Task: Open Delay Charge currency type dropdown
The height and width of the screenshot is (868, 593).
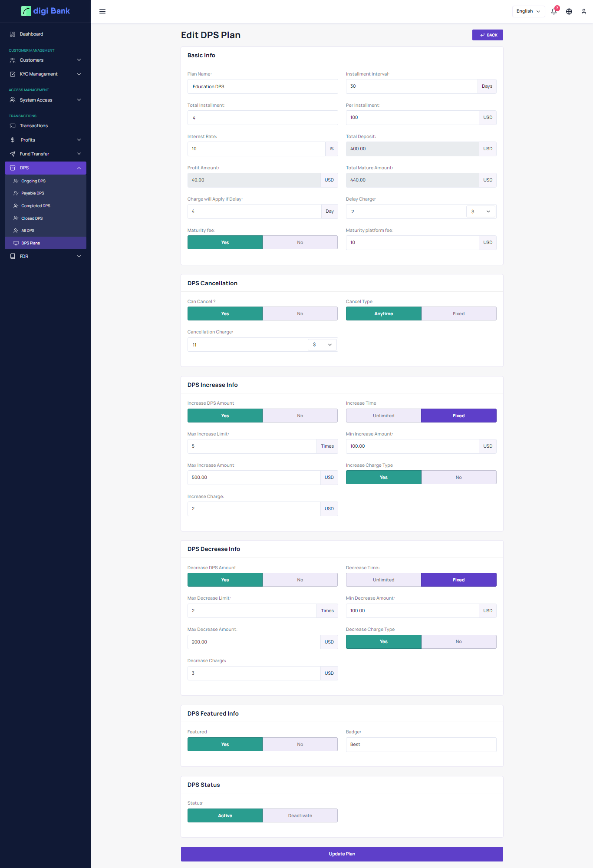Action: click(481, 211)
